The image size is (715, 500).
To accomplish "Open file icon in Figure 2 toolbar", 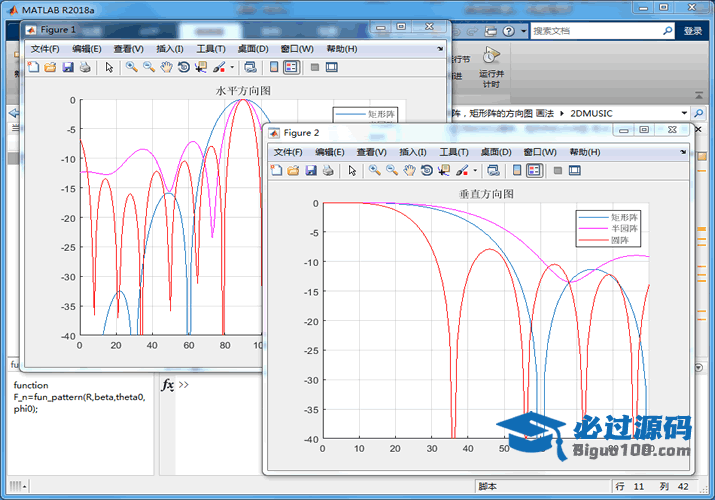I will [293, 171].
